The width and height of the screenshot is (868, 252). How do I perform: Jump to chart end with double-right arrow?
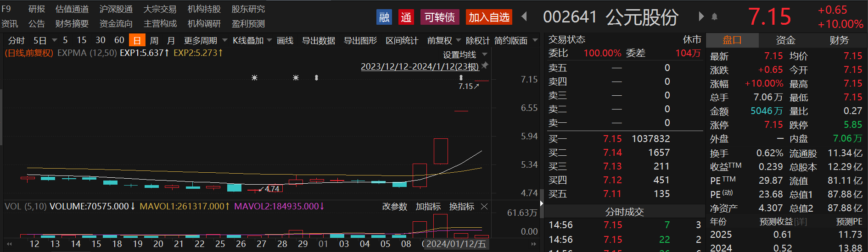coord(533,244)
